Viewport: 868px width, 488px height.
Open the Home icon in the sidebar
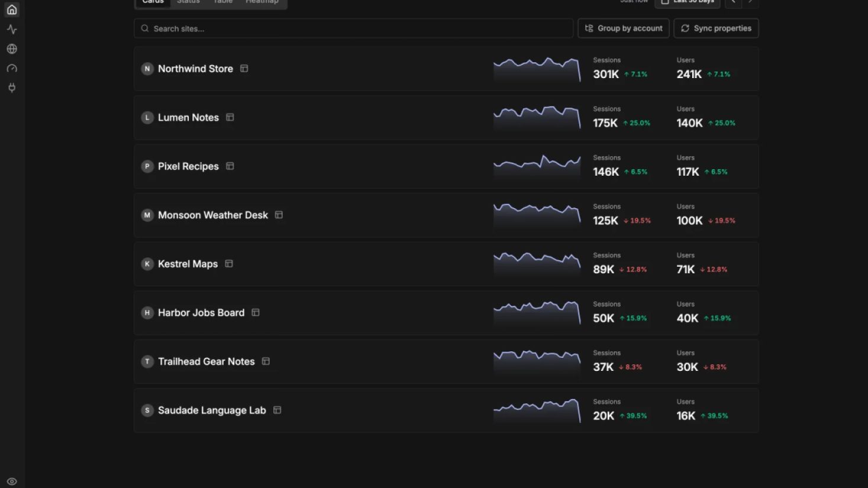12,9
